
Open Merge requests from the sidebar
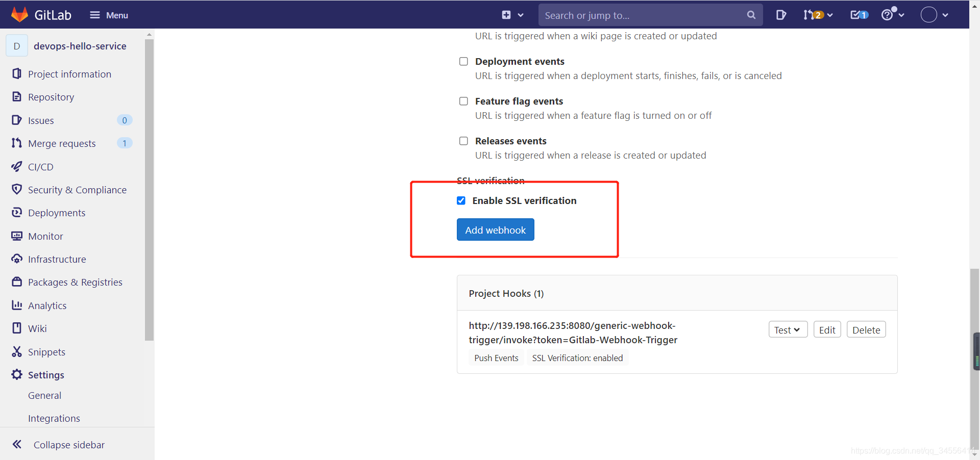click(61, 143)
